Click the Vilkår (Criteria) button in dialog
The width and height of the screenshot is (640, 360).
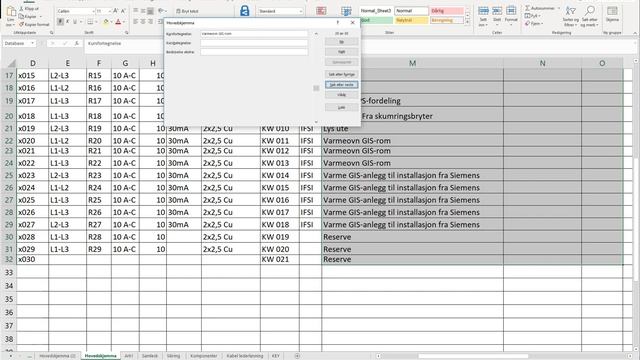pos(342,95)
